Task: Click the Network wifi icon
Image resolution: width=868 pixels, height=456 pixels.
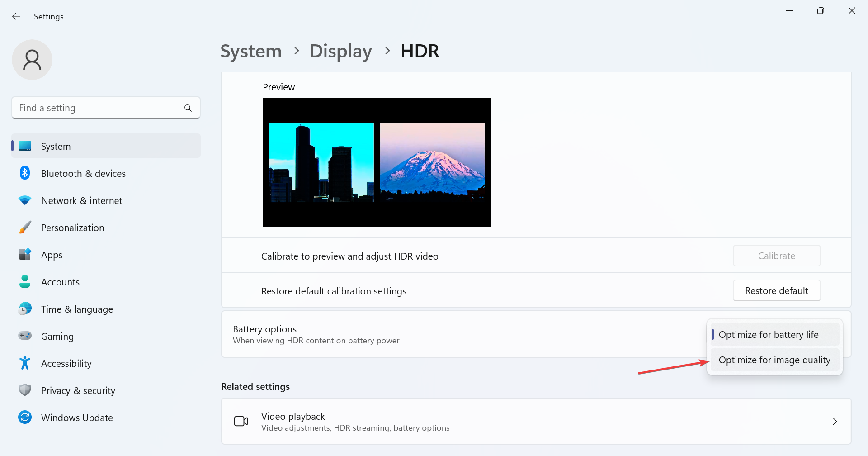Action: point(25,200)
